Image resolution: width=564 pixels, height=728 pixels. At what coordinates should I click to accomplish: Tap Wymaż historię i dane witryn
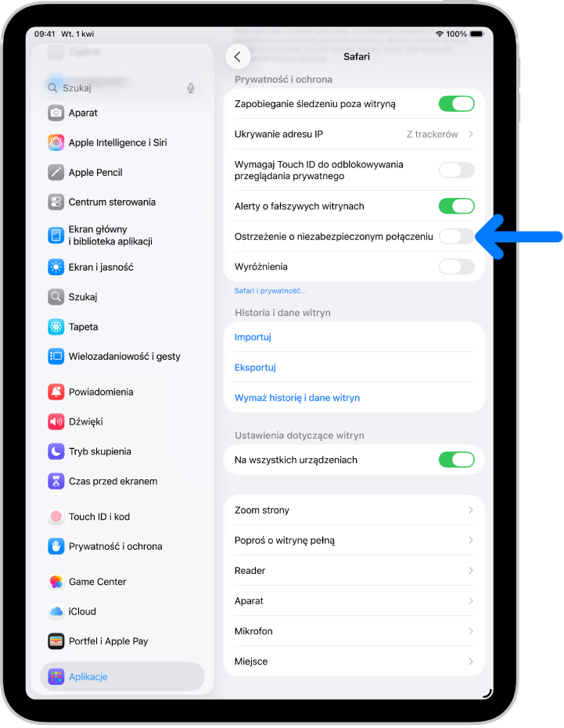297,398
